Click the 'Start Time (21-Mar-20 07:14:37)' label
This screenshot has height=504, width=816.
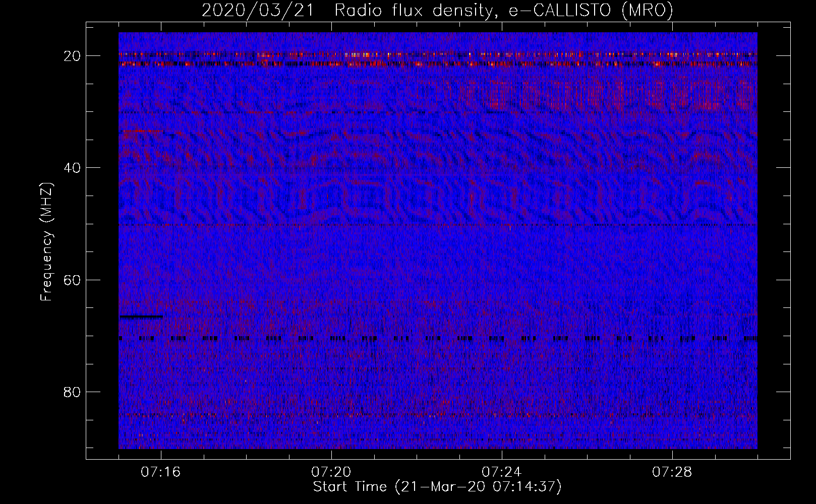pos(437,487)
